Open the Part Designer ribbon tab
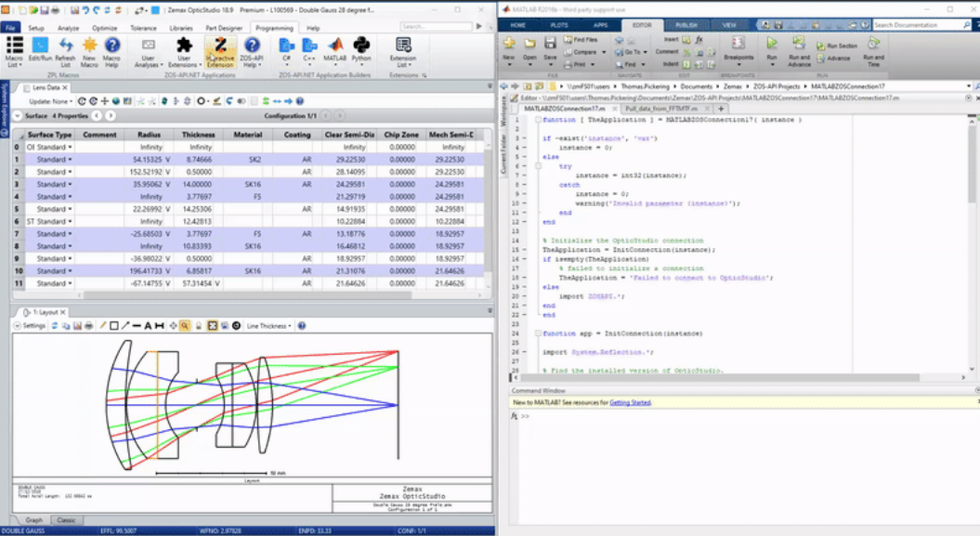 pos(224,28)
